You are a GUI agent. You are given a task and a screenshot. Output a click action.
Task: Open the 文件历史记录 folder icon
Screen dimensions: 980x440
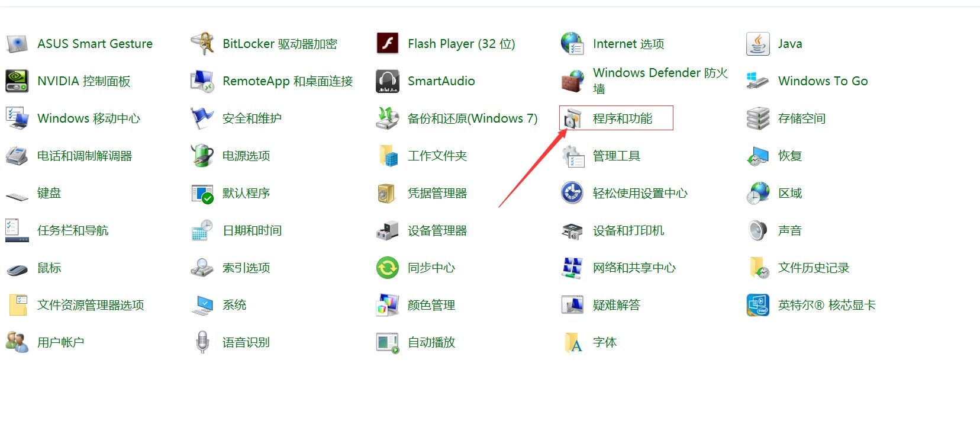(x=758, y=268)
